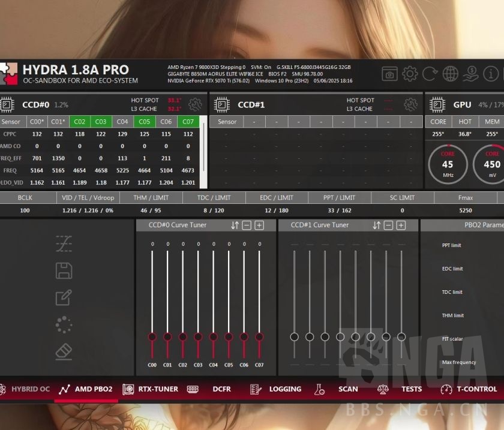Open the globe website icon

coord(451,74)
